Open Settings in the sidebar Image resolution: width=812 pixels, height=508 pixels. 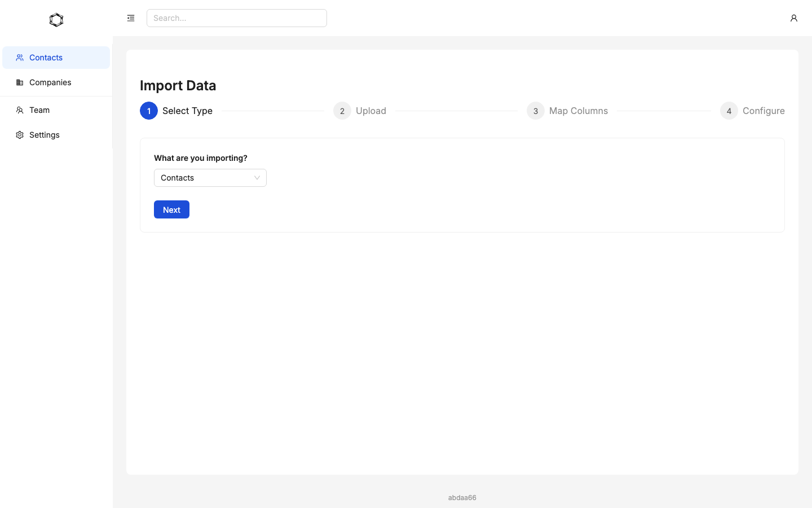[x=56, y=135]
